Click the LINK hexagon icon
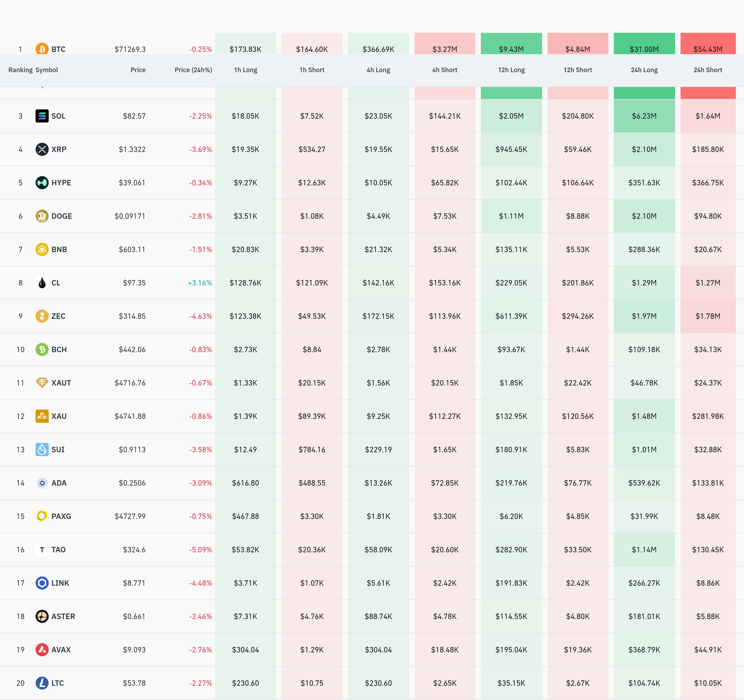The image size is (744, 700). click(42, 583)
